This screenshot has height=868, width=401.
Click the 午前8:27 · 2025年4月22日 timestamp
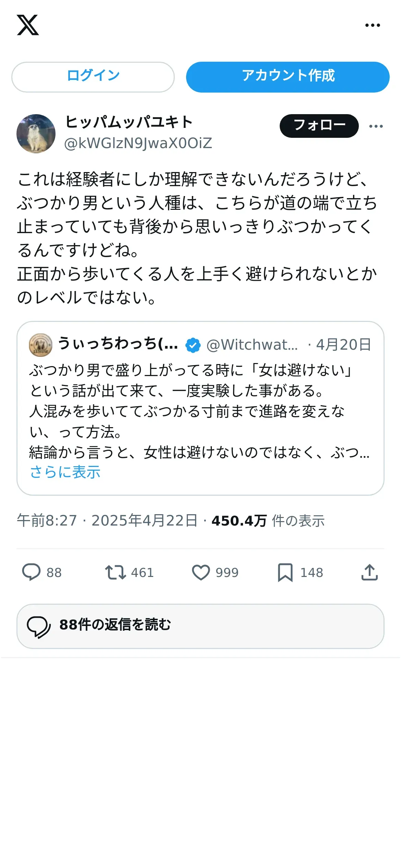107,520
